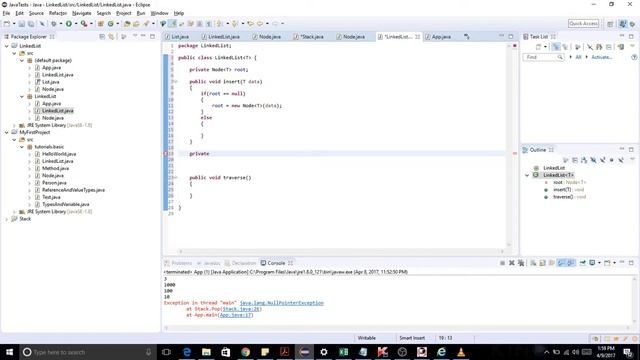Expand the Stack project
This screenshot has width=640, height=360.
[7, 219]
